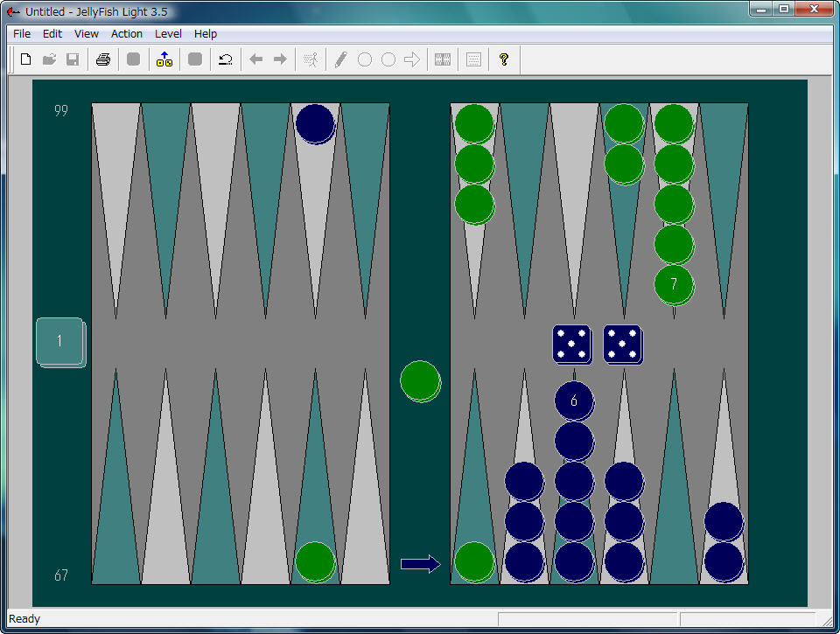840x634 pixels.
Task: Open the View menu
Action: 87,34
